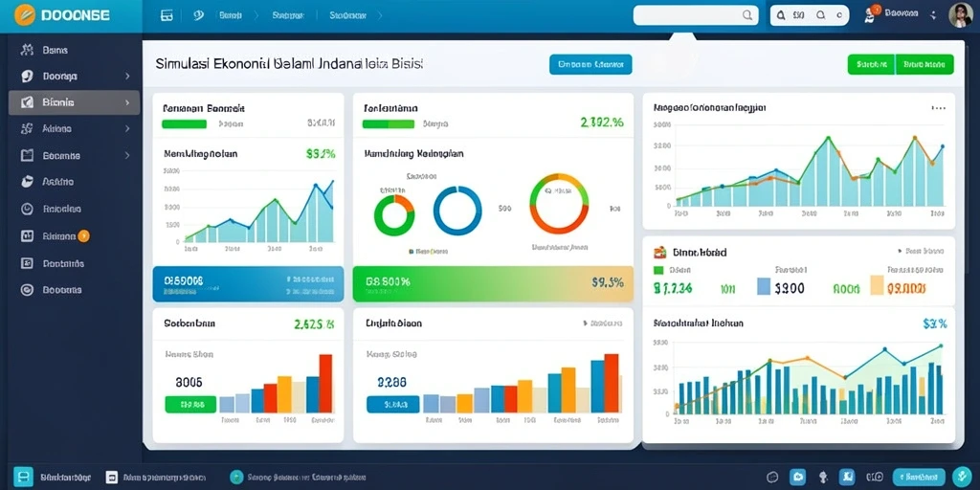Viewport: 980px width, 490px height.
Task: Select the first breadcrumb tab in the header
Action: 230,16
